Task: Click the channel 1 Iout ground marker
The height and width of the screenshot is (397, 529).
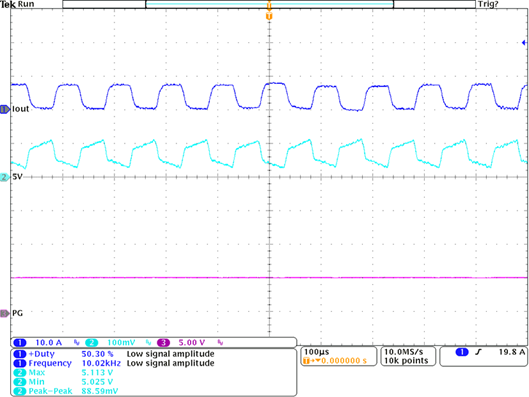Action: 5,109
